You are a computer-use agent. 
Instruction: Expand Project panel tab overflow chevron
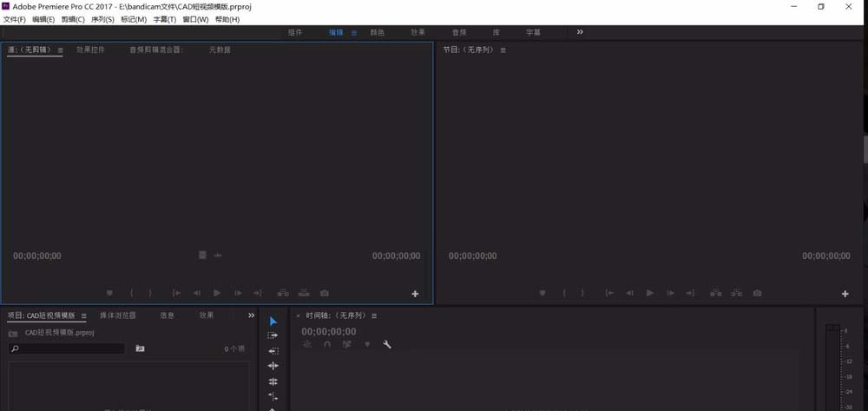pyautogui.click(x=252, y=315)
